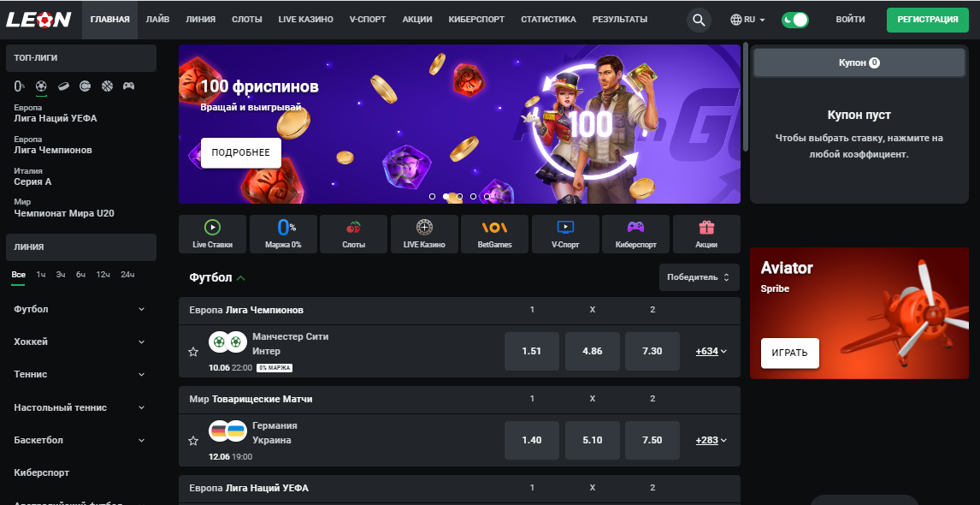Screen dimensions: 980x505
Task: Open the RU language dropdown
Action: pos(747,20)
